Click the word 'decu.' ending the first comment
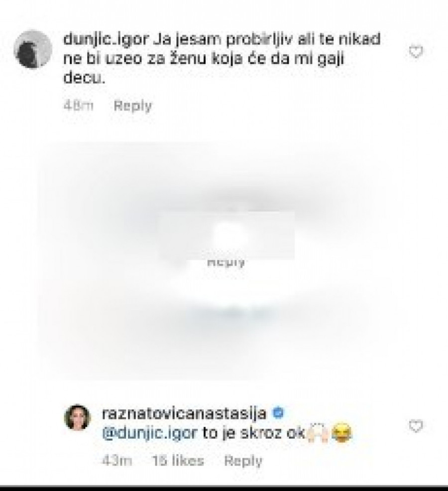 coord(84,77)
